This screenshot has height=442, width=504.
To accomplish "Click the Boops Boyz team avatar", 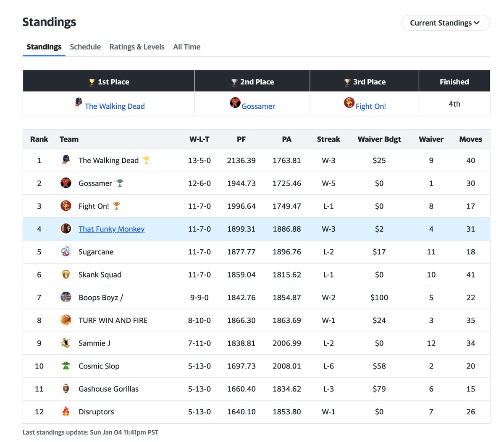I will click(66, 297).
